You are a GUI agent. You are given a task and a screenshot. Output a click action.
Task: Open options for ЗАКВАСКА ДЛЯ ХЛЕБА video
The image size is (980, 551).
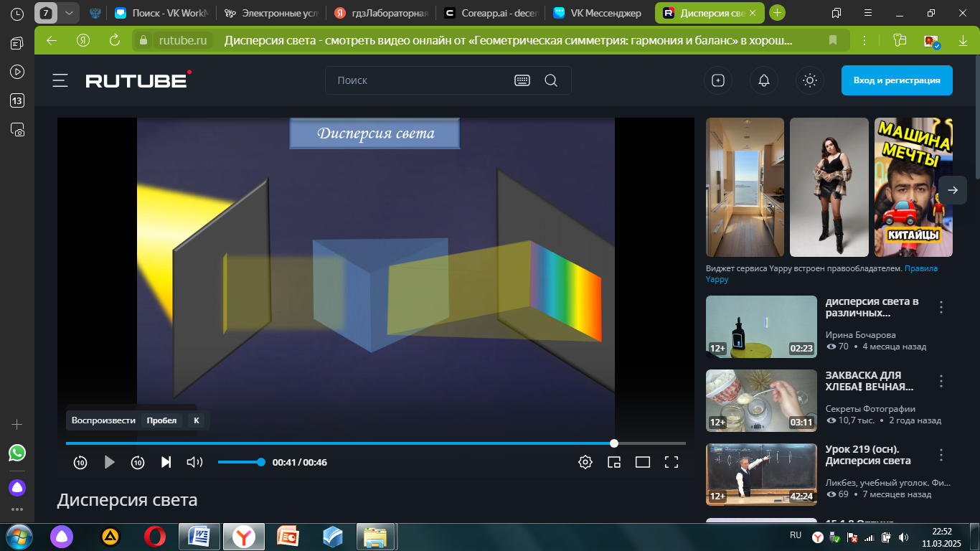point(941,381)
